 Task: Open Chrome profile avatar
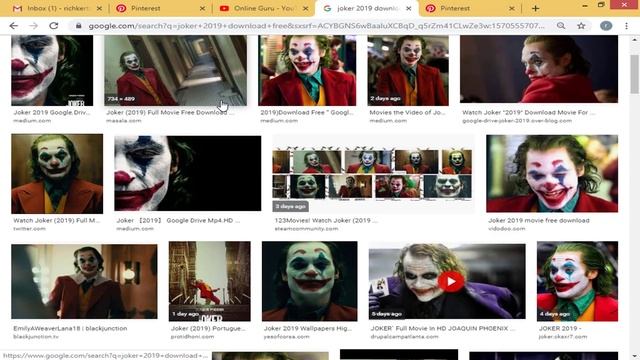pos(606,26)
